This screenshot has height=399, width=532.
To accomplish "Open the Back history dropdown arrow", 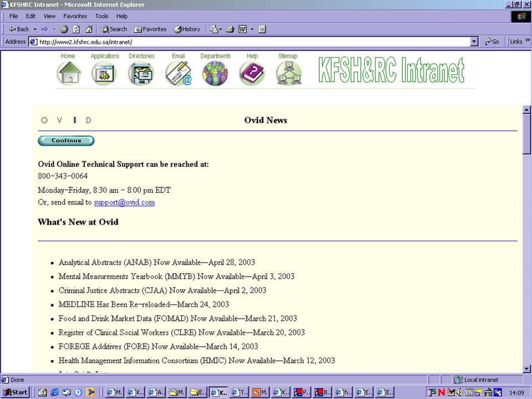I will [35, 29].
